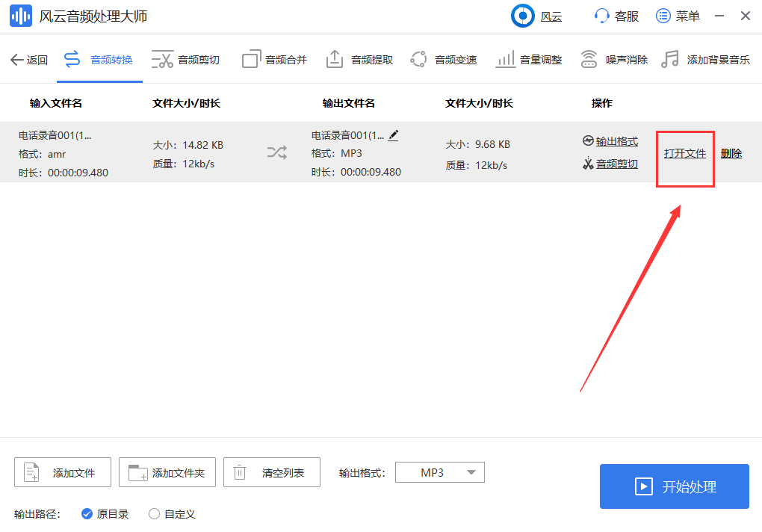
Task: Click the conversion arrows between file columns
Action: pos(276,152)
